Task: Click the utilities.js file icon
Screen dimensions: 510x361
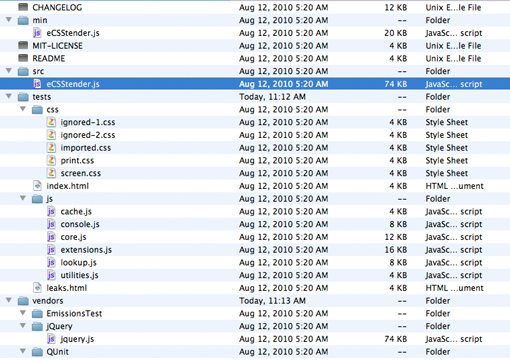Action: click(x=51, y=275)
